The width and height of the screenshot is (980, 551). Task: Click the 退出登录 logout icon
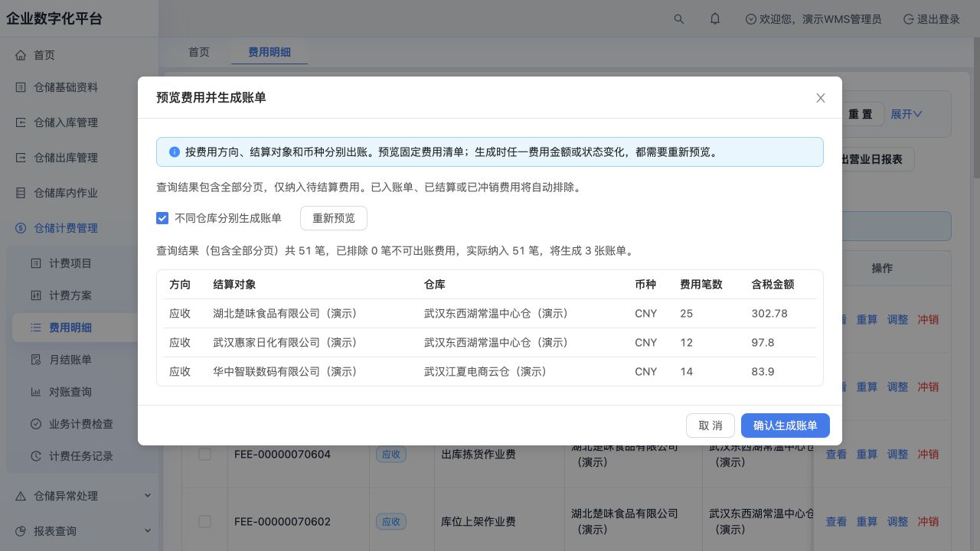click(x=909, y=19)
